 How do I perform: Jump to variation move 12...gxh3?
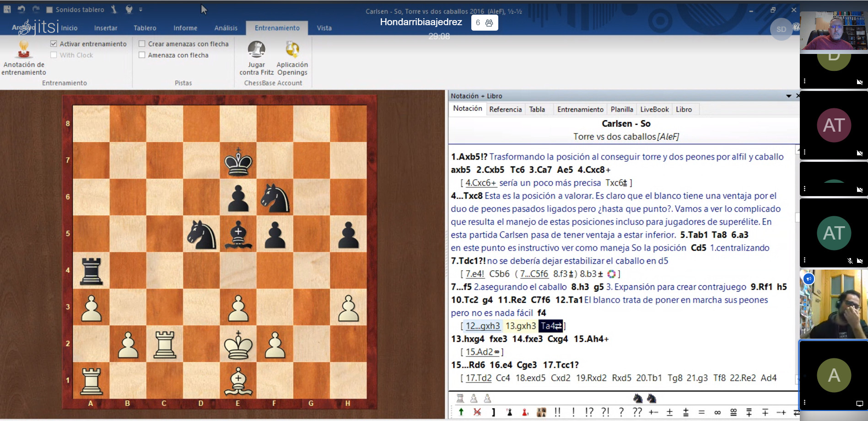coord(482,326)
